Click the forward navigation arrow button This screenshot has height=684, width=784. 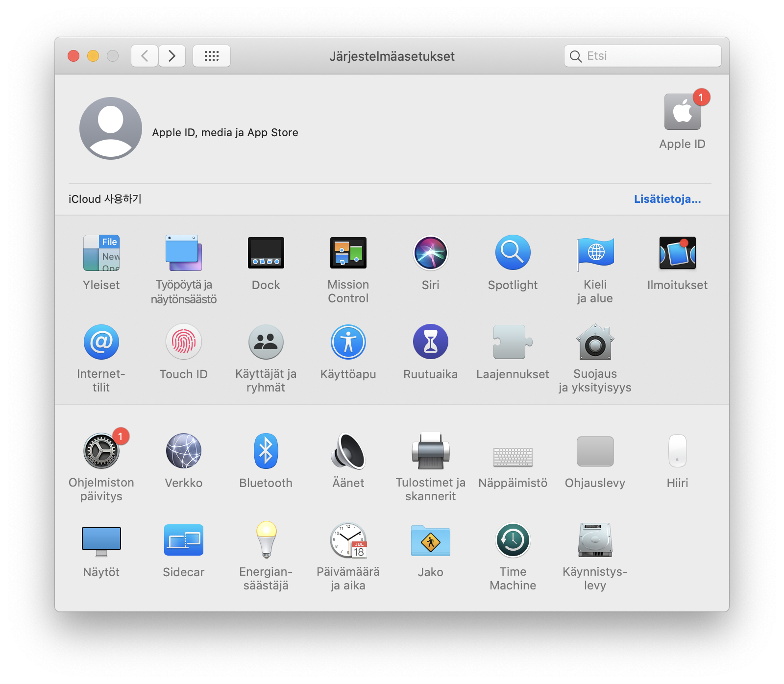click(172, 56)
